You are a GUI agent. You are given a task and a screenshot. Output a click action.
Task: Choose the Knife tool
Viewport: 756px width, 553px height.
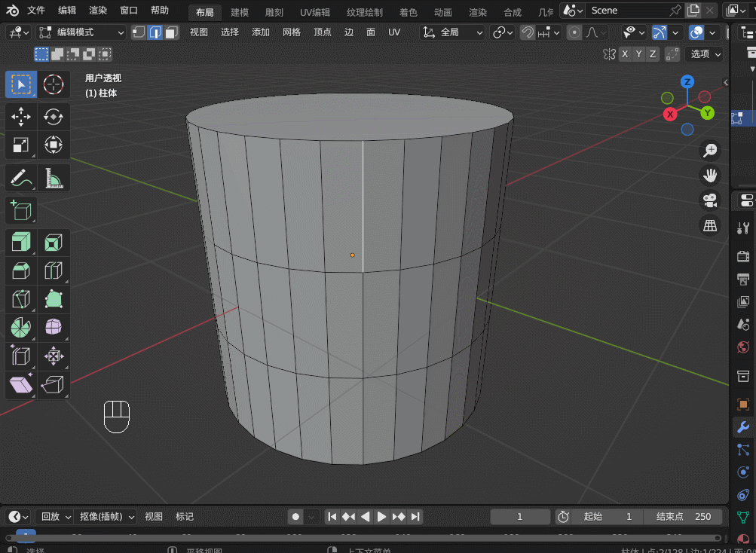pyautogui.click(x=21, y=300)
